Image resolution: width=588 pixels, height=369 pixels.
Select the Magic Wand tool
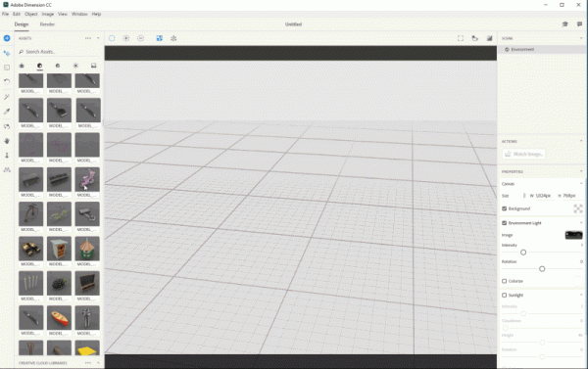[x=7, y=97]
